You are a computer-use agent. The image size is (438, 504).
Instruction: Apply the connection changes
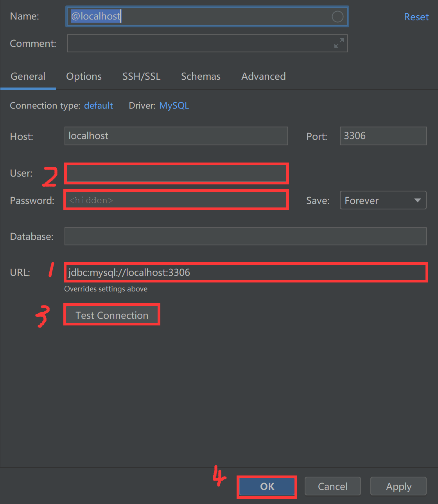coord(398,486)
